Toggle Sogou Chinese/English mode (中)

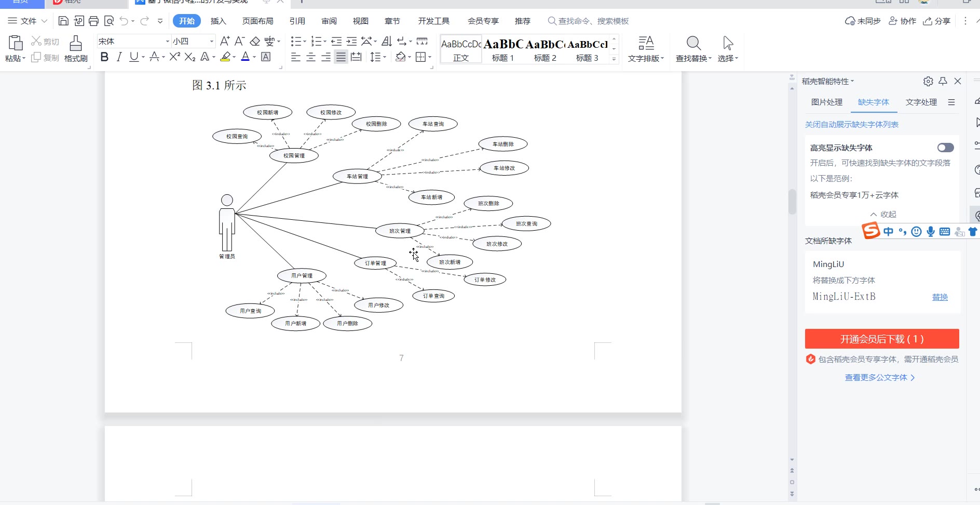888,232
